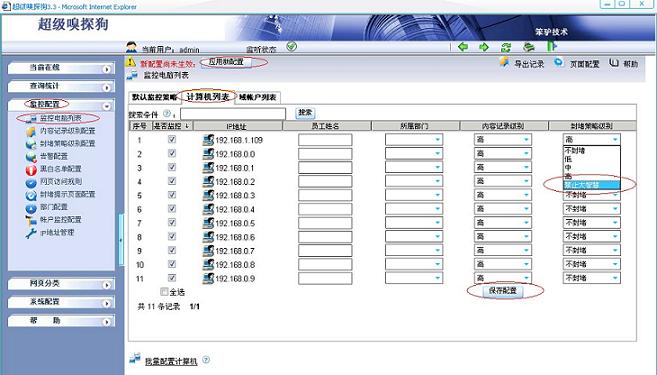Tick the 全选 select-all checkbox
Viewport: 657px width, 375px height.
point(164,291)
